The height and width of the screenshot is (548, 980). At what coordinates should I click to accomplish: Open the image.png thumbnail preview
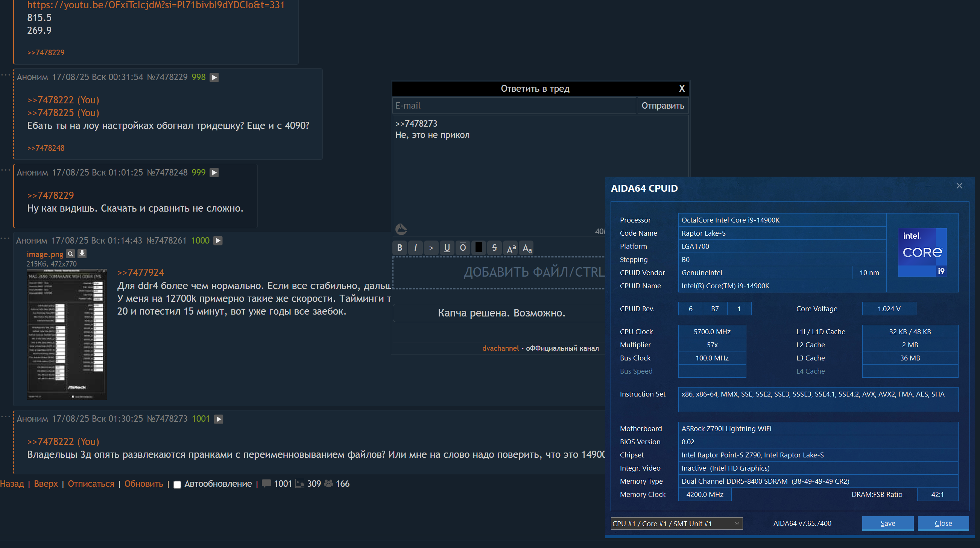[x=67, y=335]
